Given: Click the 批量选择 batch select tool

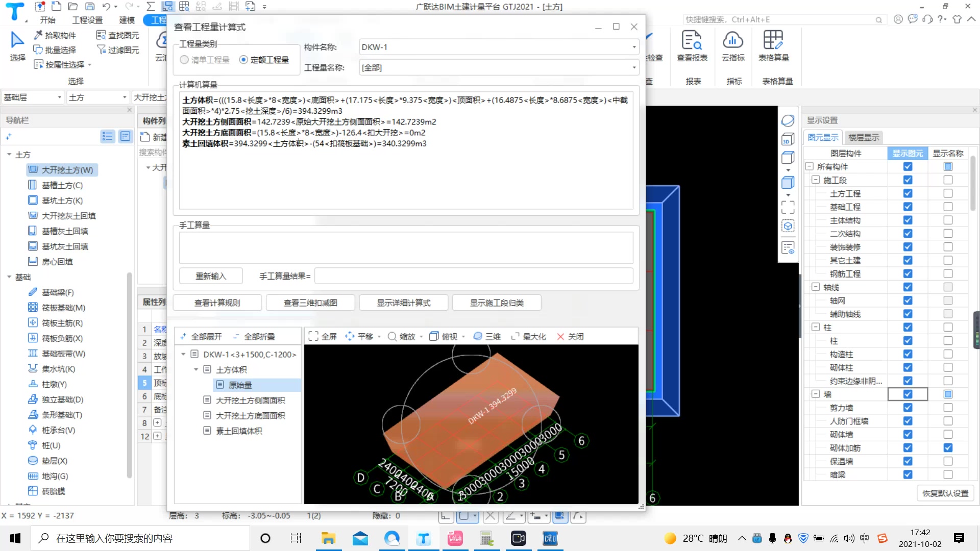Looking at the screenshot, I should point(55,50).
